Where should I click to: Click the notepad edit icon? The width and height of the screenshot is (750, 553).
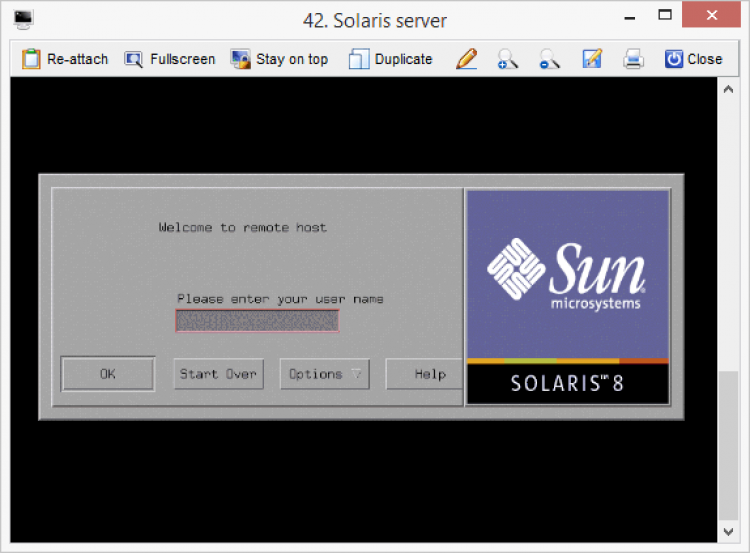[x=592, y=59]
